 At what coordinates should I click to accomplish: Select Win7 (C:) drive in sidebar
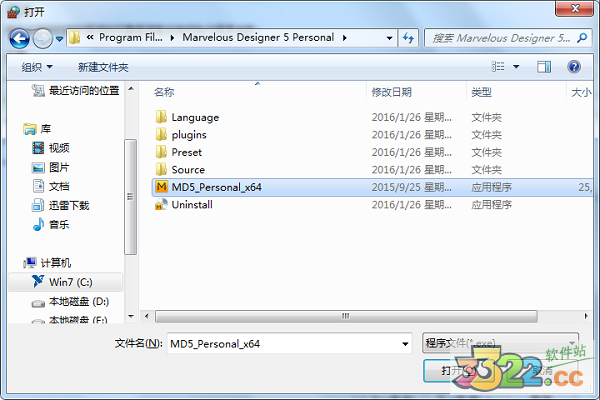[65, 282]
